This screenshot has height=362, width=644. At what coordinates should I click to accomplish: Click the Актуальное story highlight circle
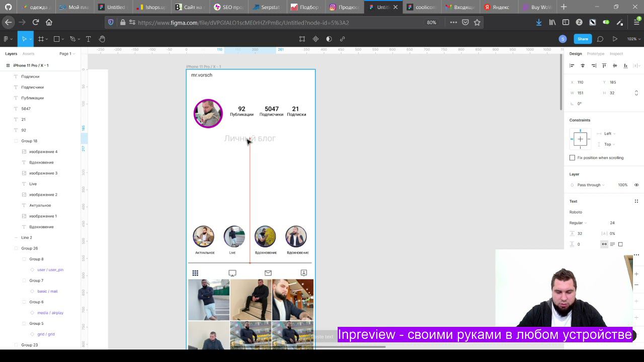coord(204,236)
